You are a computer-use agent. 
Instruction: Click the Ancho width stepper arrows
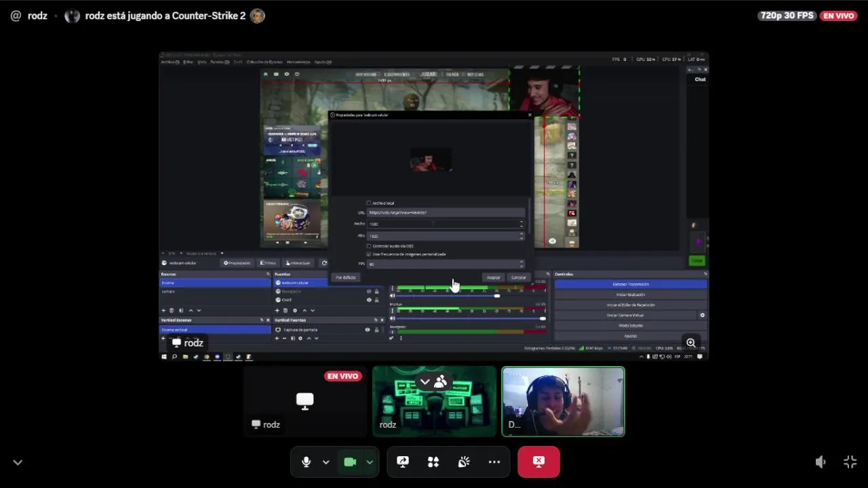point(521,224)
